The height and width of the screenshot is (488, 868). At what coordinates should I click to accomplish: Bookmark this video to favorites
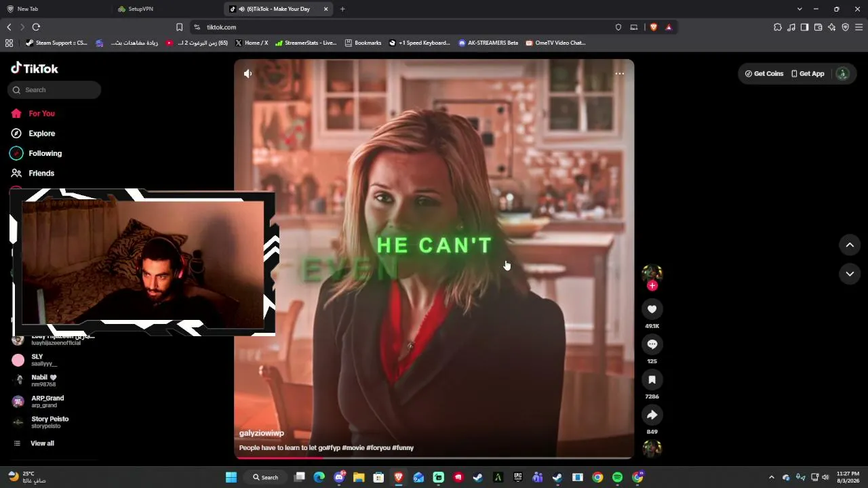[652, 380]
